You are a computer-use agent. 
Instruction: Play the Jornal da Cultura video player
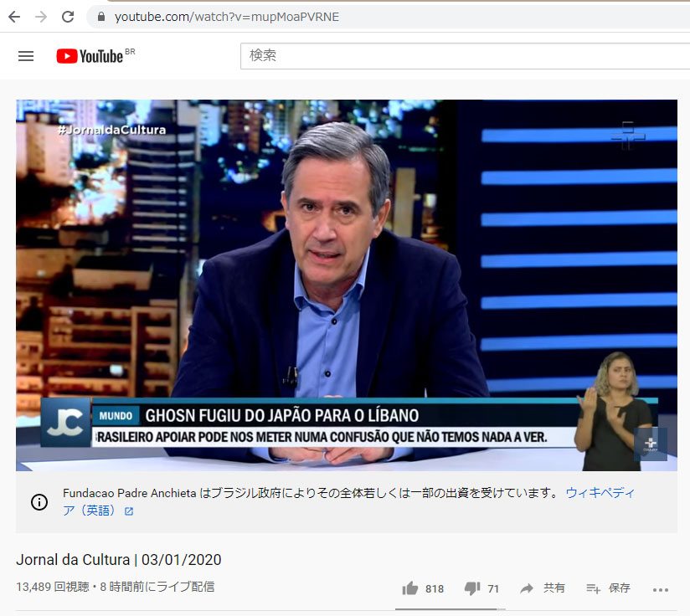(x=347, y=285)
